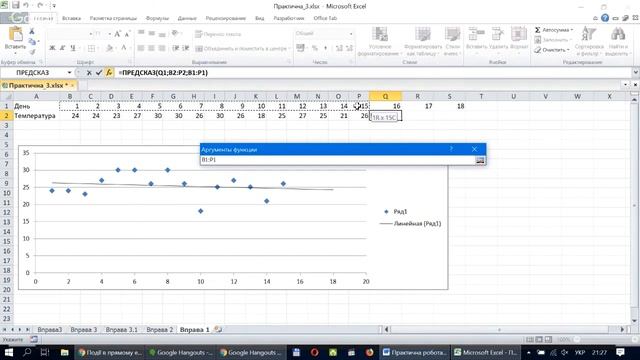Toggle Bold (Ж) formatting
640x360 pixels.
[x=52, y=48]
